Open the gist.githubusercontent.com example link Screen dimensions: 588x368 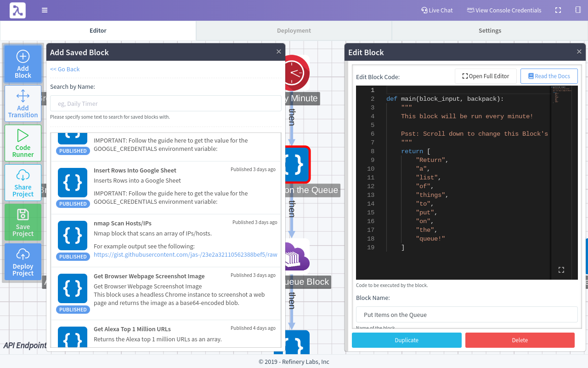[x=186, y=254]
